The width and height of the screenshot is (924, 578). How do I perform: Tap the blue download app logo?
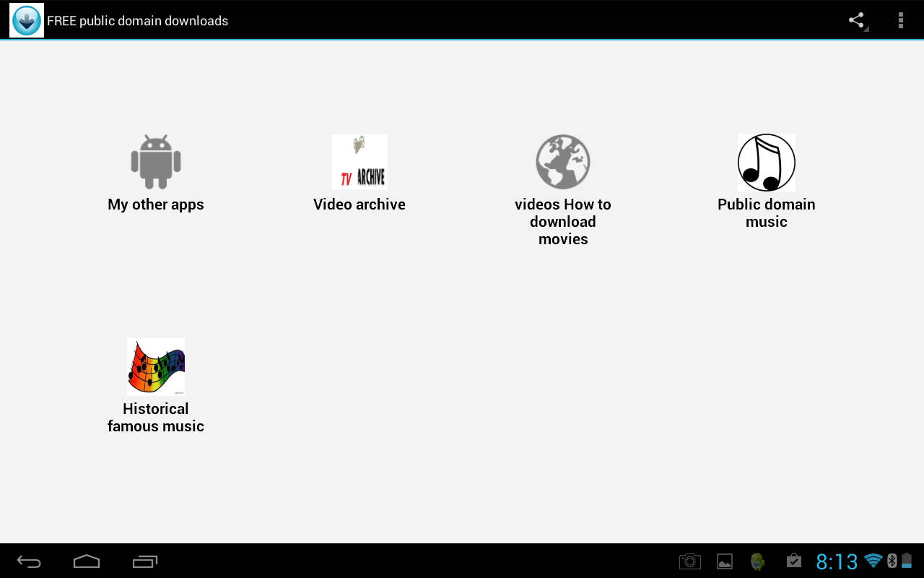(x=27, y=20)
